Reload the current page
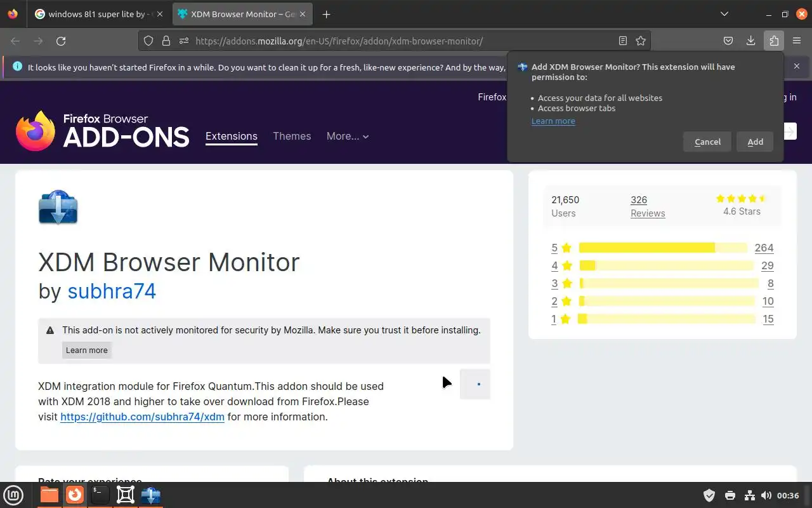Viewport: 812px width, 508px height. 61,41
